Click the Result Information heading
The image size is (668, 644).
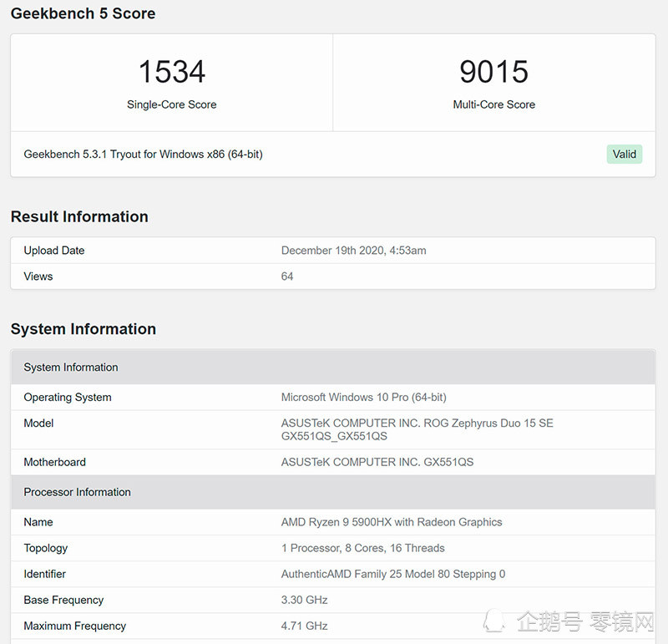[79, 216]
